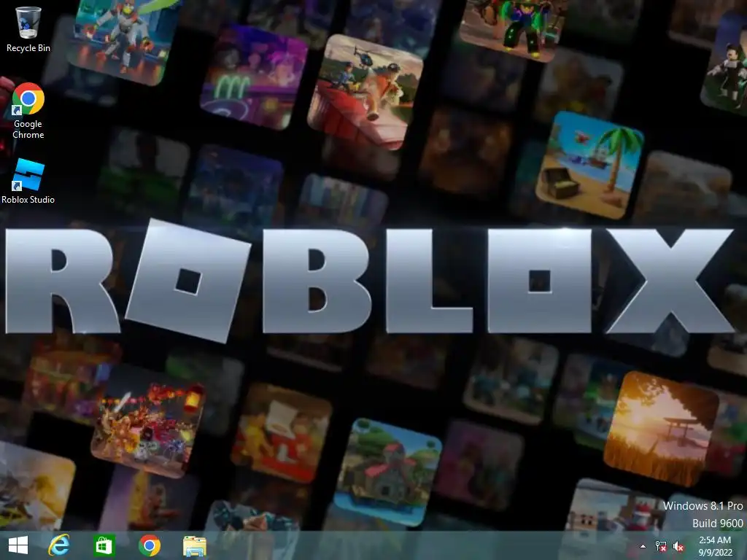747x560 pixels.
Task: Show hidden system tray icons
Action: coord(643,546)
